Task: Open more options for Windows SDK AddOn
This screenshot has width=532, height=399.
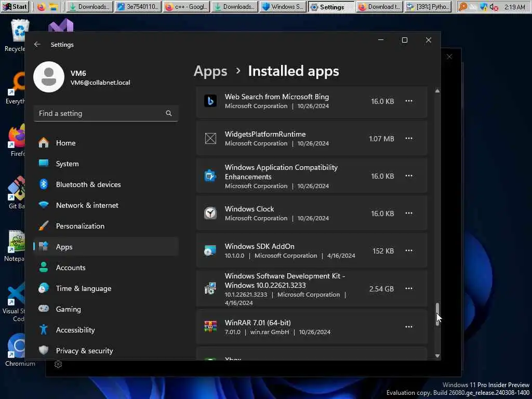Action: coord(409,251)
